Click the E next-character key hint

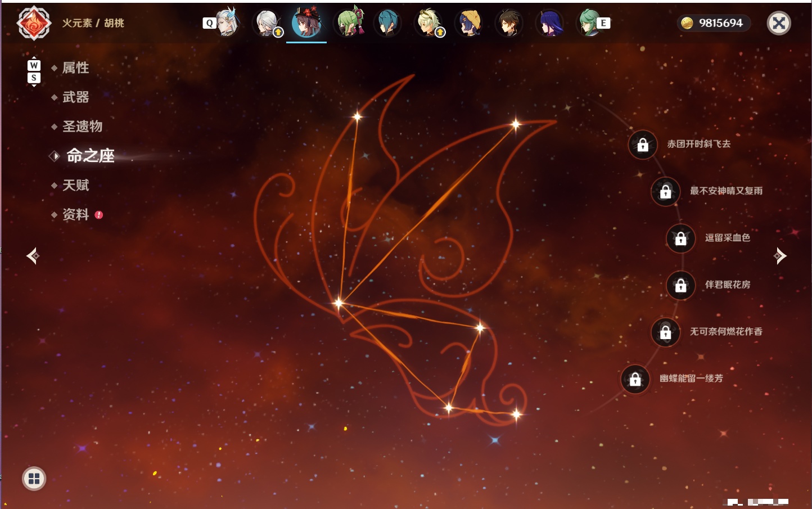pos(603,23)
